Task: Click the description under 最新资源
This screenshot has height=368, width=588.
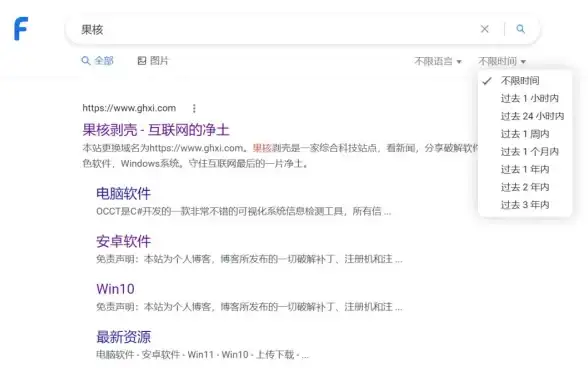Action: (x=202, y=354)
